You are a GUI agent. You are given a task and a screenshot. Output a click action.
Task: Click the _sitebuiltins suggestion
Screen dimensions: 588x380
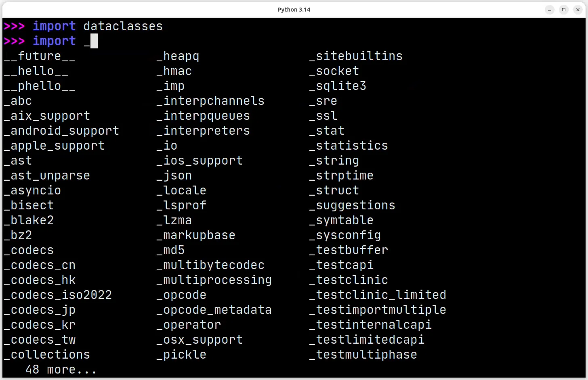[356, 56]
